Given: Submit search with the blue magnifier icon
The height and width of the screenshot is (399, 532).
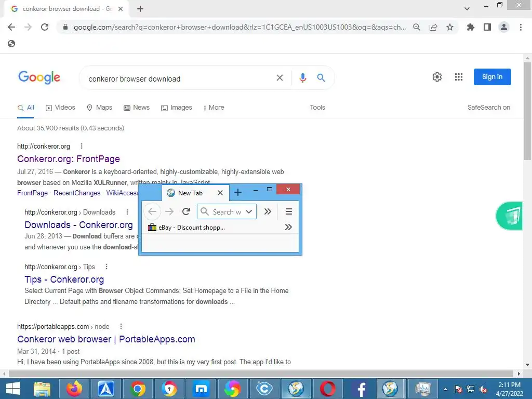Looking at the screenshot, I should tap(321, 78).
